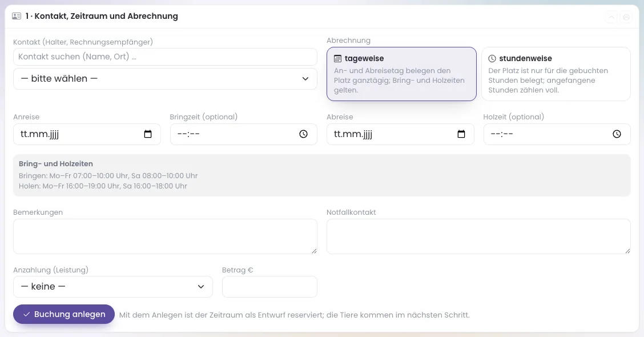Select the stundenweise billing option

point(556,74)
